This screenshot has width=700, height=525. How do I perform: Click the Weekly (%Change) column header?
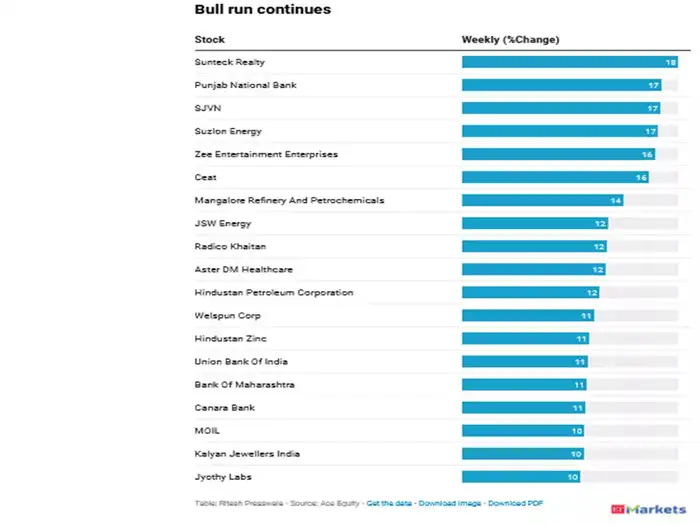point(510,40)
